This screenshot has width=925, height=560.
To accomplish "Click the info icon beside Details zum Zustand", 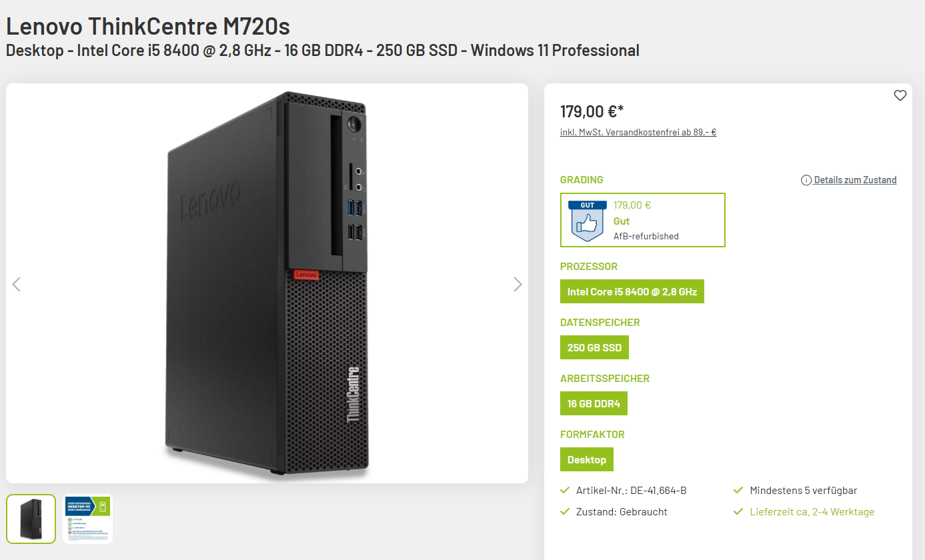I will (806, 180).
